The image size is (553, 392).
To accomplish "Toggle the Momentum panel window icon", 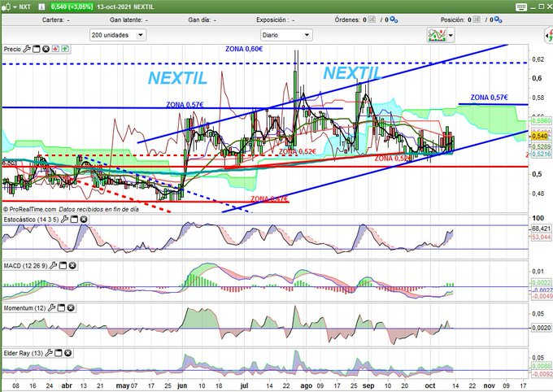I will (x=61, y=308).
